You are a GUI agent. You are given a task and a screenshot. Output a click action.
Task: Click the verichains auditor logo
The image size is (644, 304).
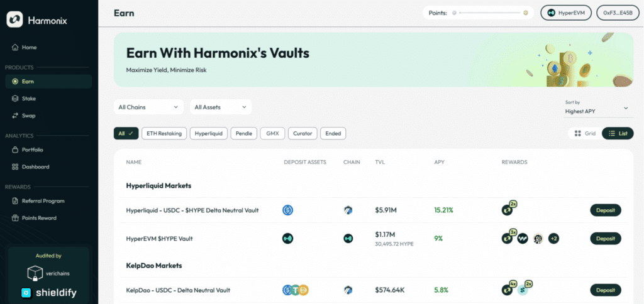[x=48, y=273]
